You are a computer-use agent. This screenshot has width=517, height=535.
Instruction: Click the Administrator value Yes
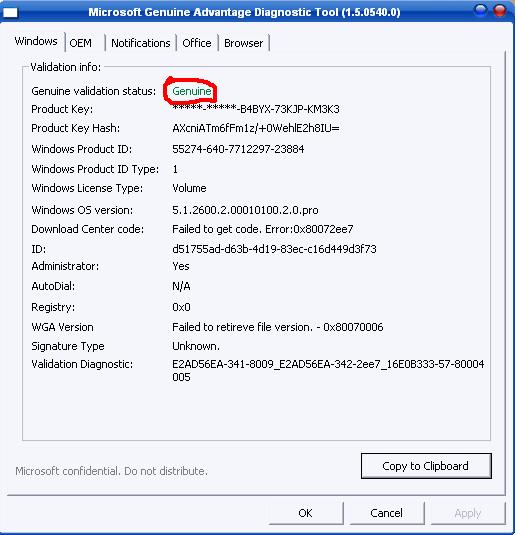[x=181, y=266]
